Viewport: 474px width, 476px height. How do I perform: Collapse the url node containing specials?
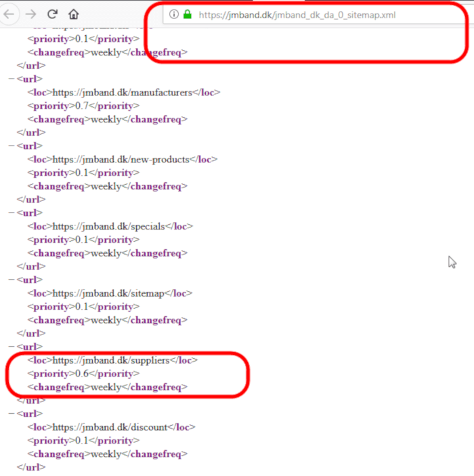pyautogui.click(x=12, y=213)
